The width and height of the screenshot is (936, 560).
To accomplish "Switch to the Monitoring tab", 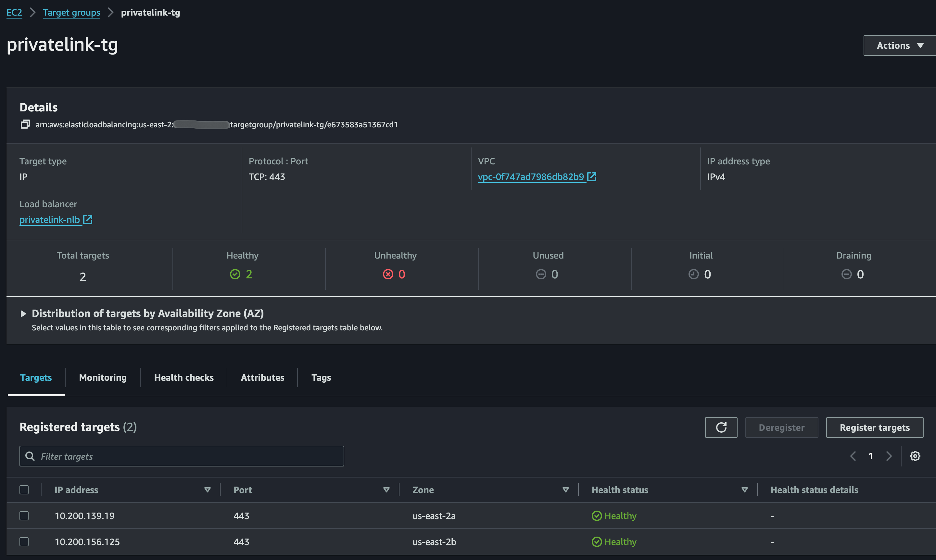I will point(103,377).
